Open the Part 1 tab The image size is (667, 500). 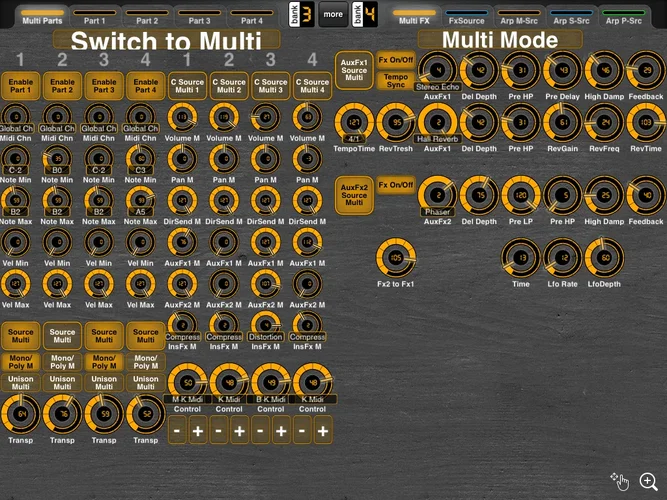[x=94, y=17]
